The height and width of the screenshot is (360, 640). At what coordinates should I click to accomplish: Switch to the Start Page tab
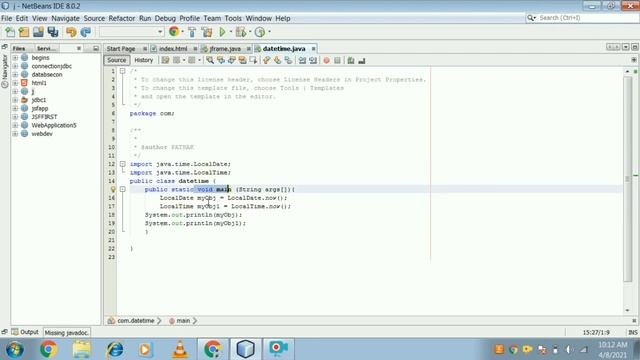[x=121, y=49]
